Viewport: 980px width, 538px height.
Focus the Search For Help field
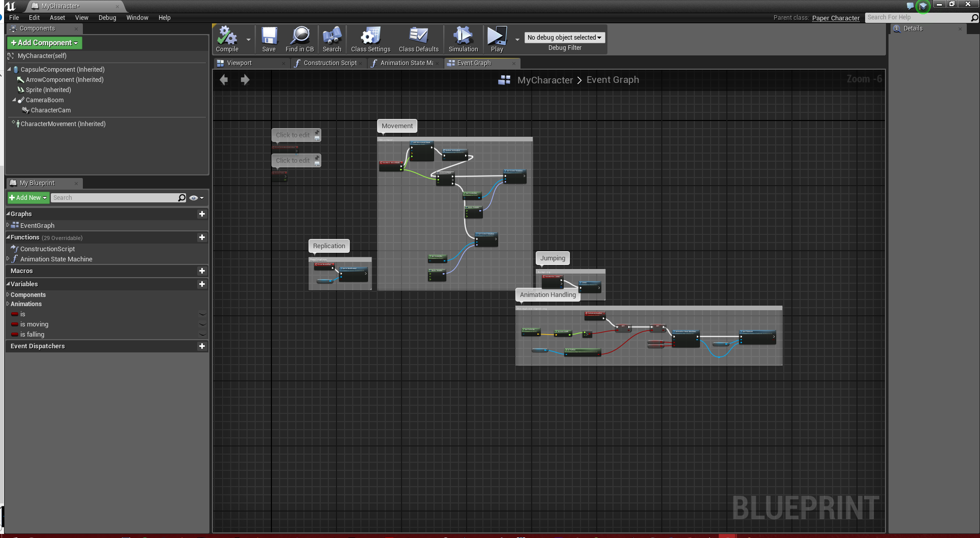[x=918, y=17]
